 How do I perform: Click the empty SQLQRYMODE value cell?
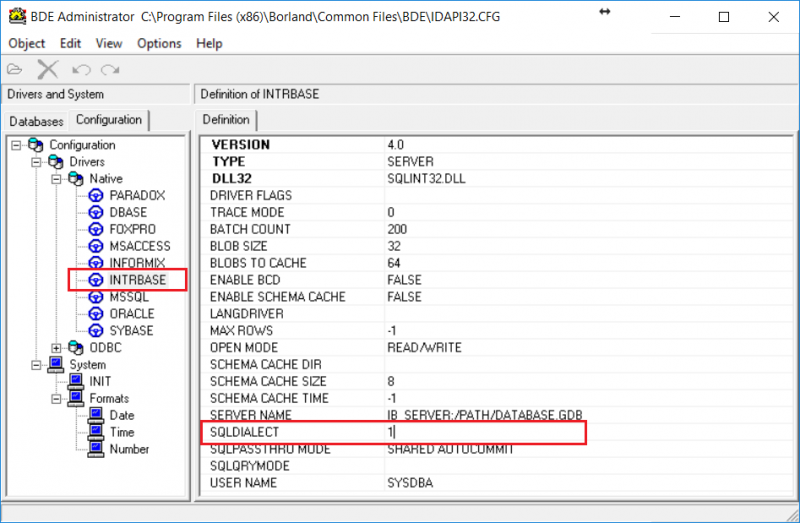click(589, 466)
